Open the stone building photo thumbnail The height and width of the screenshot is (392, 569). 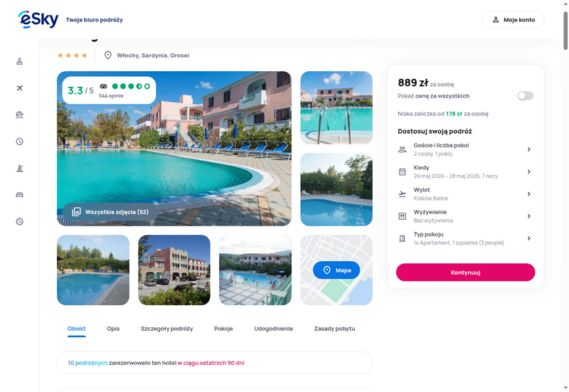tap(174, 270)
